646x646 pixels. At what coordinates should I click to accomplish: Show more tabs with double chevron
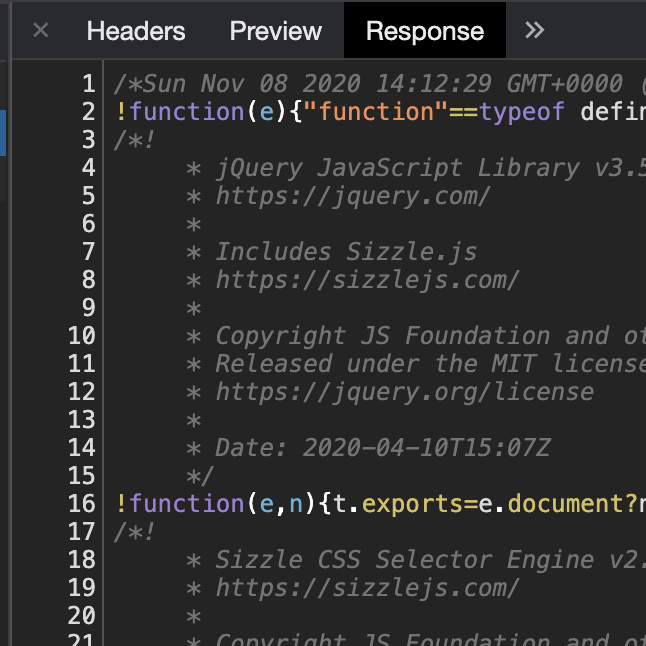click(x=534, y=30)
